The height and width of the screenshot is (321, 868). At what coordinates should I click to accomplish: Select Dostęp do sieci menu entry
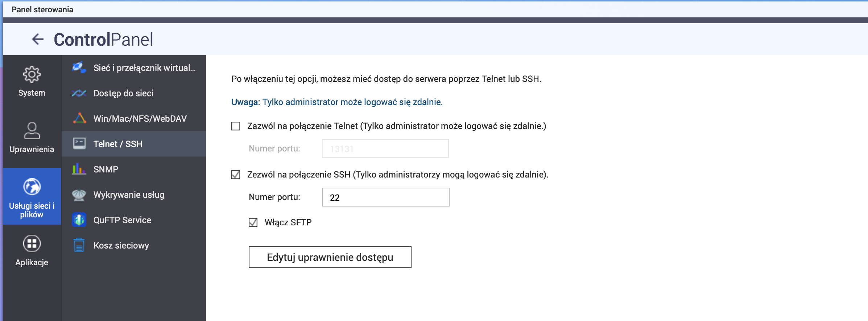123,93
